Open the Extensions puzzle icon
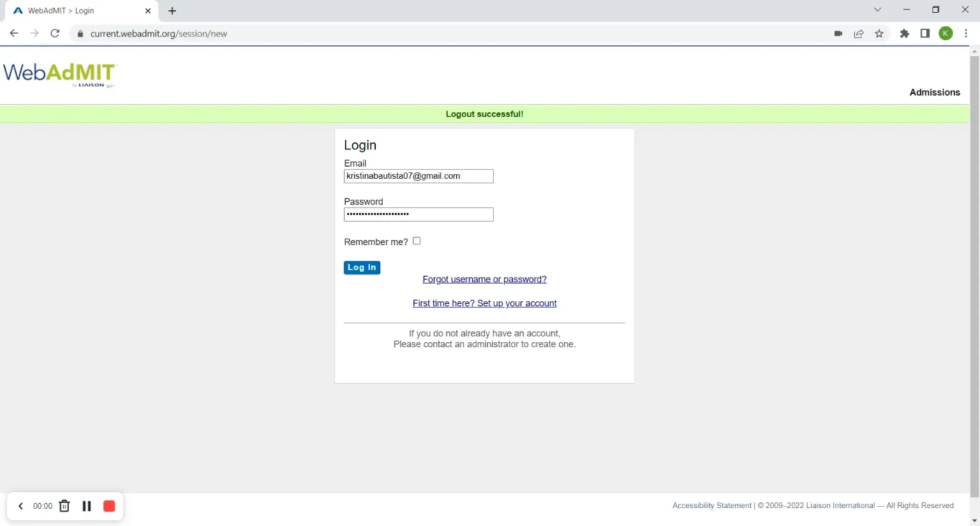The width and height of the screenshot is (980, 526). click(905, 33)
